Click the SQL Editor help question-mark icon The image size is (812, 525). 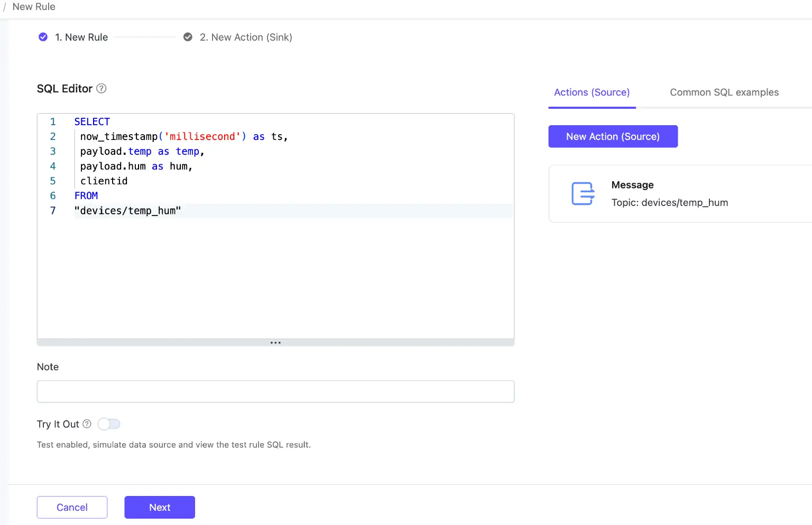point(101,89)
